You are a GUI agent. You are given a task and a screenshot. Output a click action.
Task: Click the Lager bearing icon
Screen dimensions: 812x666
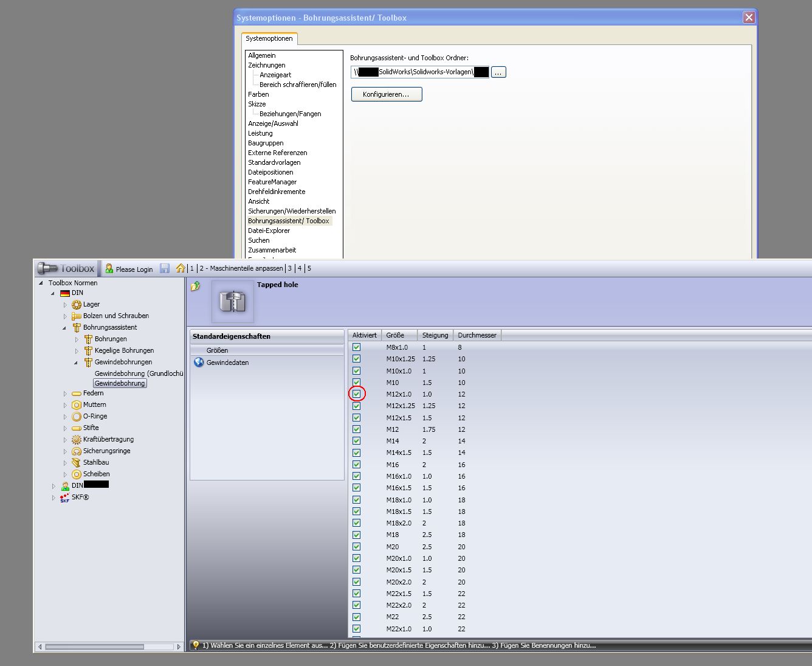click(x=77, y=305)
